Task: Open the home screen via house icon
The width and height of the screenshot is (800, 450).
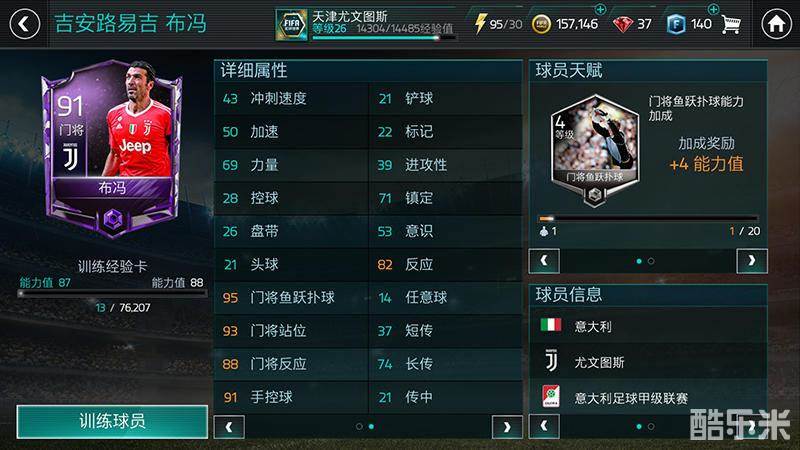Action: click(x=776, y=24)
